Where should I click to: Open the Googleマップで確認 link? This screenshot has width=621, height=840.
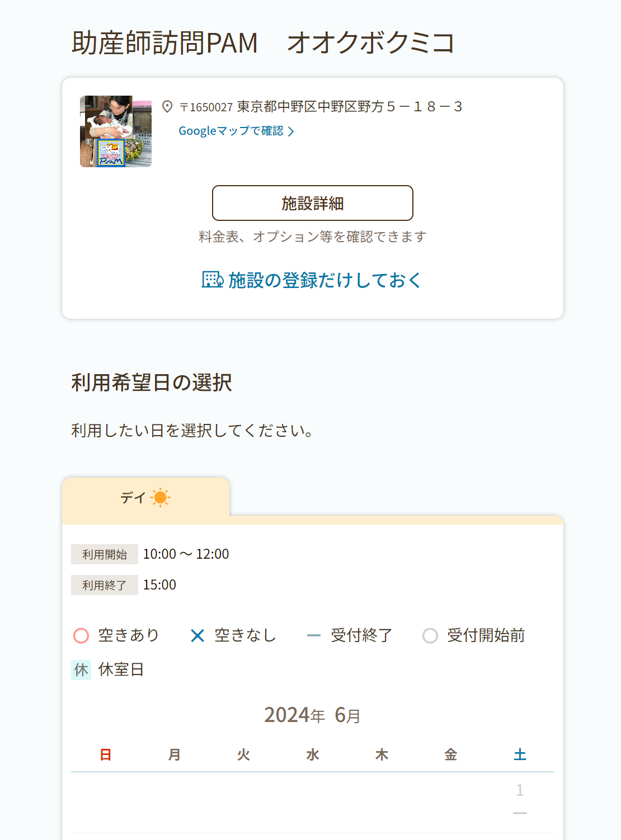(x=231, y=131)
